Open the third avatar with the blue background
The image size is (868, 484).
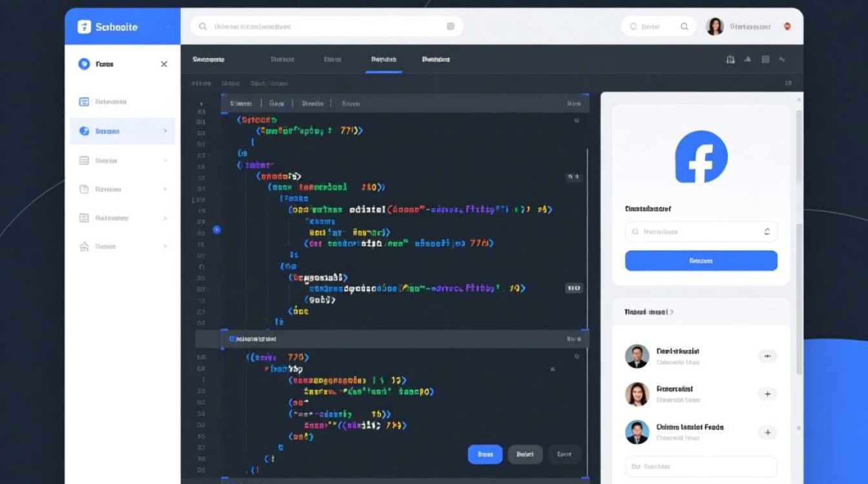click(637, 432)
